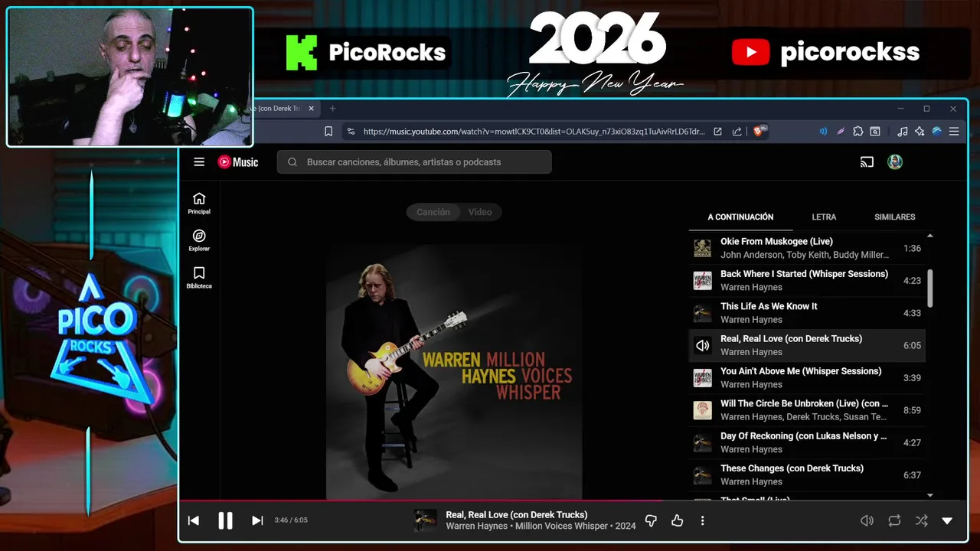Click the tab search window icon
This screenshot has height=551, width=980.
[875, 132]
